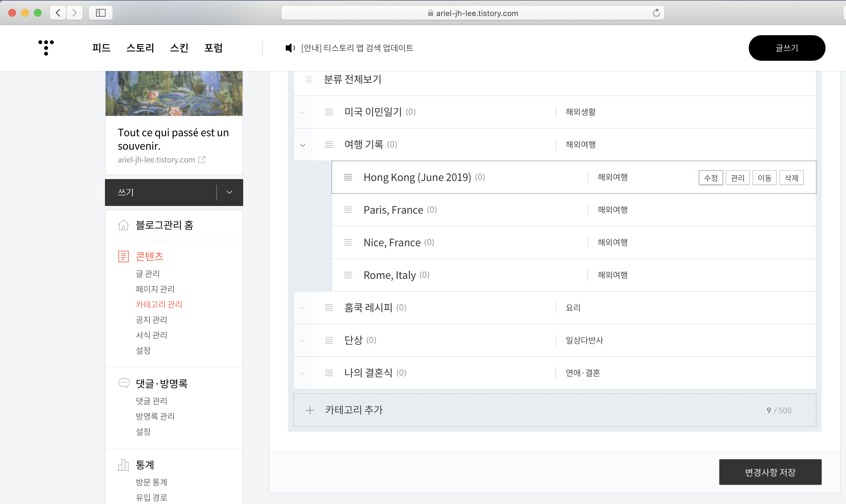Open 스킨 in top navigation

pos(179,48)
